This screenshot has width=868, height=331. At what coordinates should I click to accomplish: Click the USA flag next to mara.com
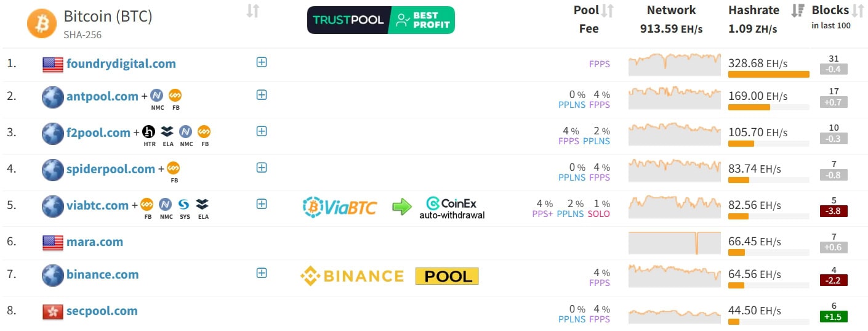[x=53, y=242]
